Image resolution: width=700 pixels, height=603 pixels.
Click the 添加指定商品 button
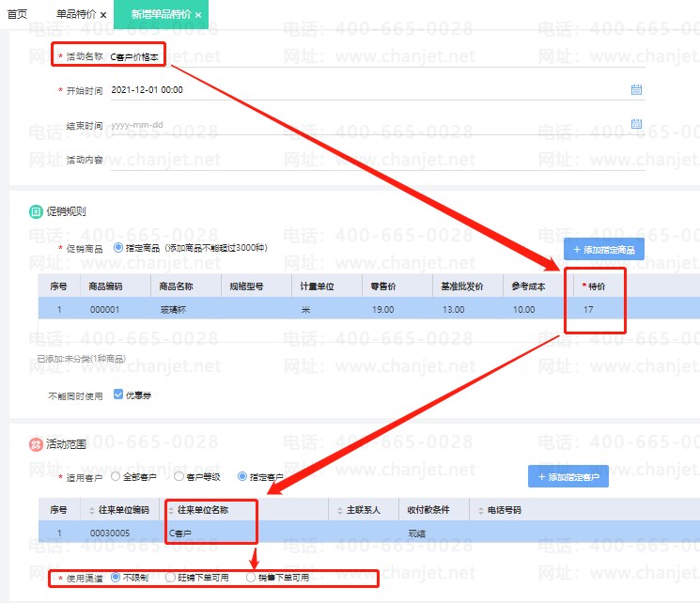click(x=603, y=249)
